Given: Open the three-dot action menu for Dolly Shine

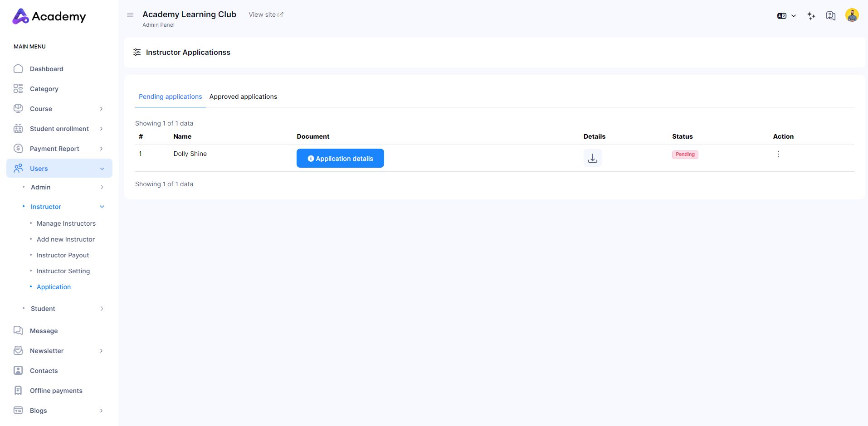Looking at the screenshot, I should tap(778, 154).
